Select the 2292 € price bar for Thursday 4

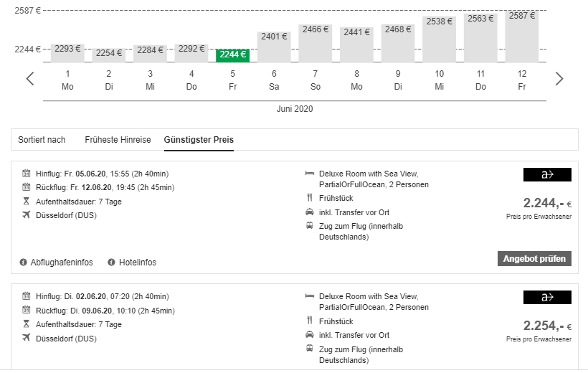pyautogui.click(x=191, y=53)
